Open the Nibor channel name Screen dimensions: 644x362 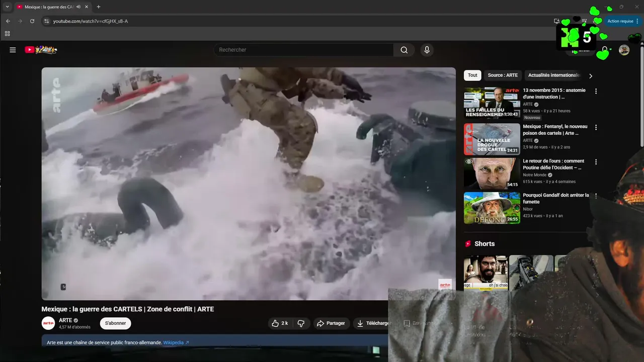click(528, 209)
